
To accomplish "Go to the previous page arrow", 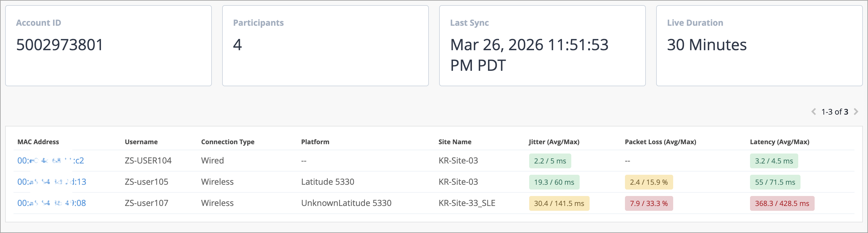I will [813, 112].
